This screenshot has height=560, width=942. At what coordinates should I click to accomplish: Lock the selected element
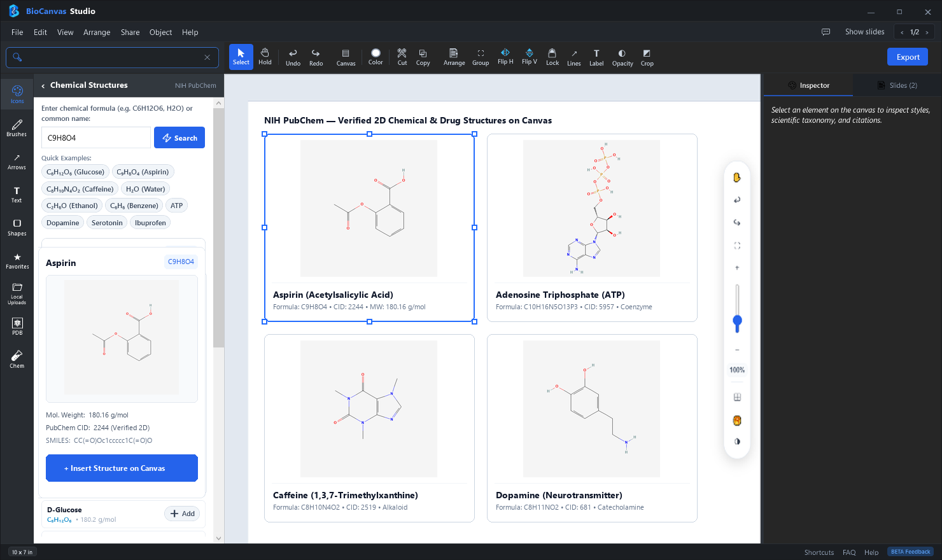point(552,57)
